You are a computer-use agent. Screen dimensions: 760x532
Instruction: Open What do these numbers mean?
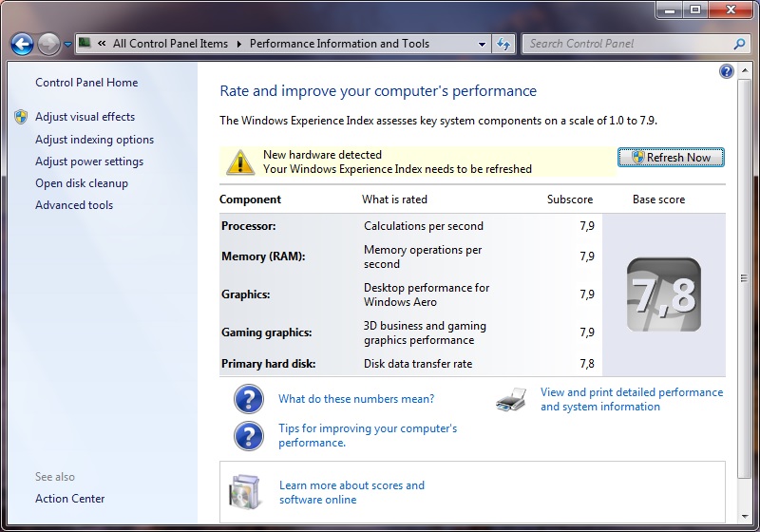pos(356,399)
